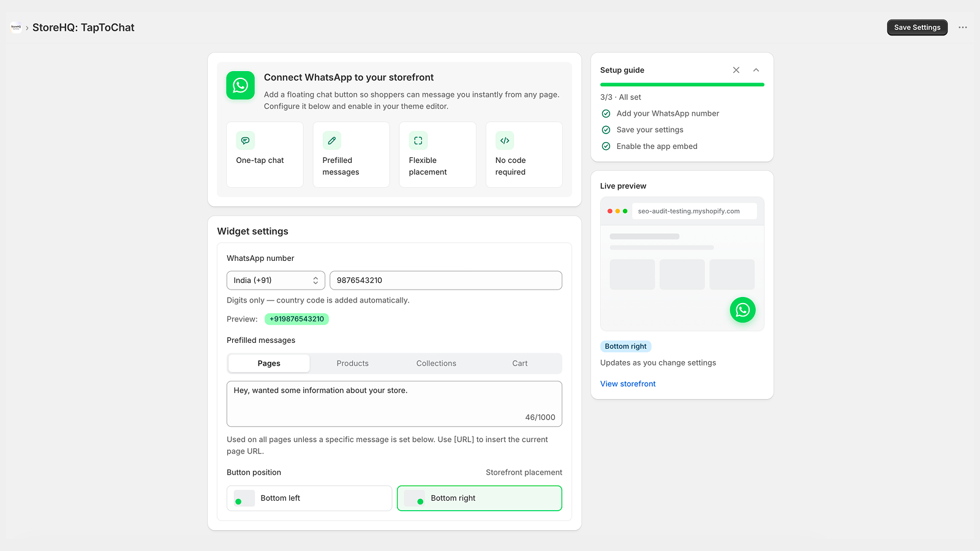Click the WhatsApp logo in header card
The image size is (980, 551).
[x=240, y=85]
